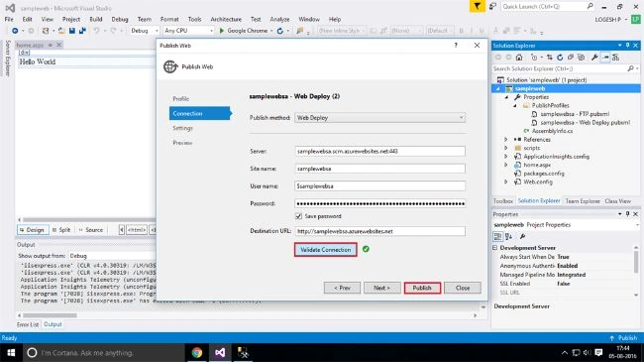This screenshot has height=362, width=644.
Task: Click the Next > button
Action: [382, 288]
